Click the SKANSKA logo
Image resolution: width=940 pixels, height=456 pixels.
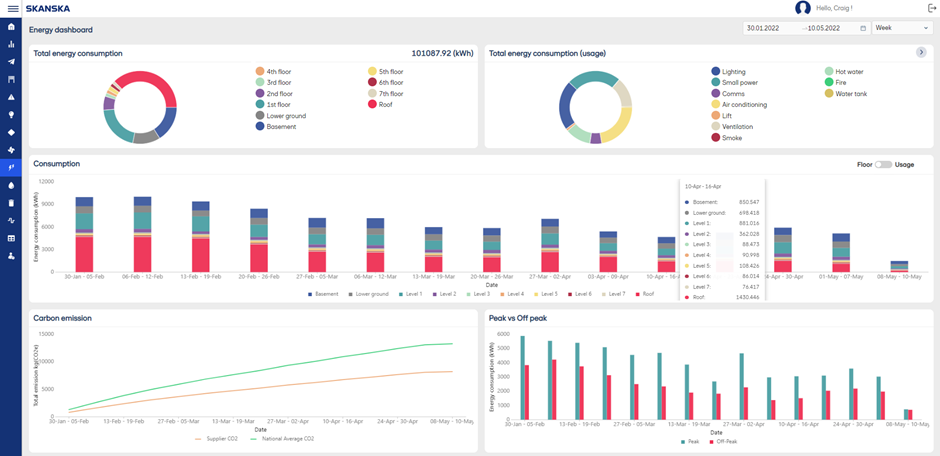click(x=47, y=8)
